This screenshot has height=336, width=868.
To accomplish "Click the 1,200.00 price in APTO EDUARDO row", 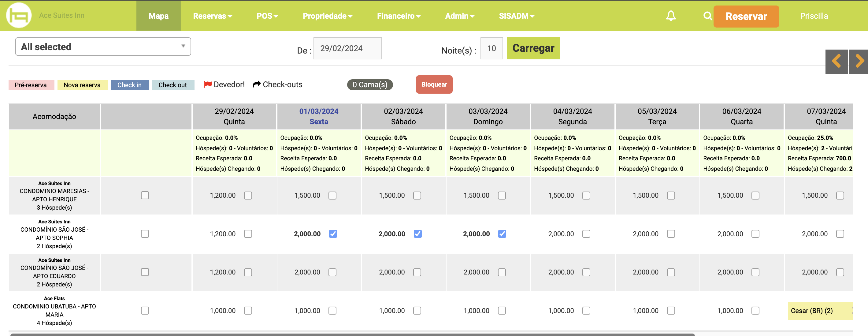I will pyautogui.click(x=223, y=272).
